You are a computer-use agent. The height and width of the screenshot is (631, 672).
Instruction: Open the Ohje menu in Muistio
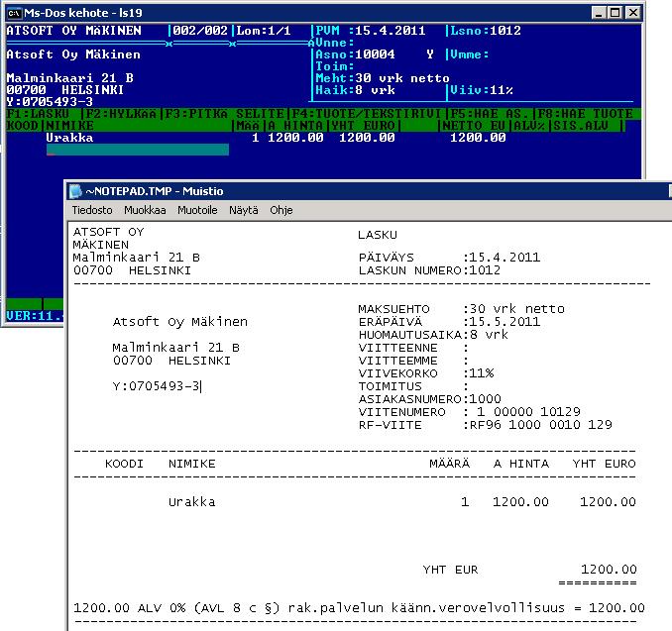point(281,210)
